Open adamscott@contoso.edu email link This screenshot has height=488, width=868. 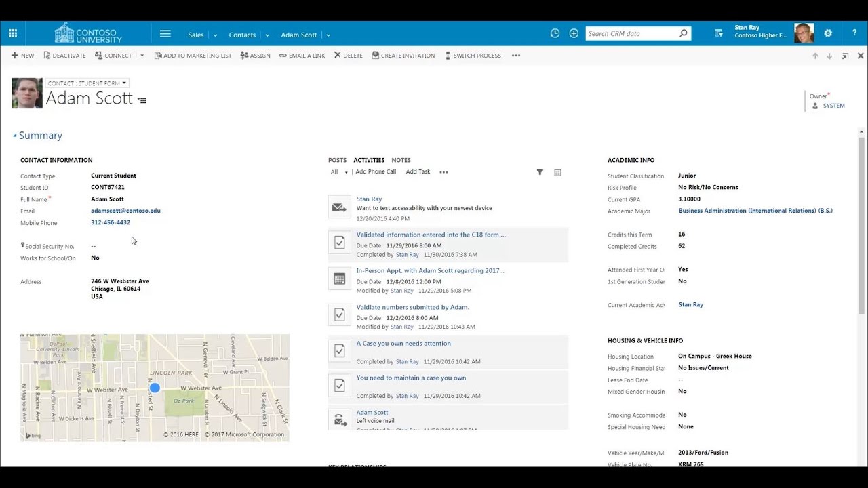[x=125, y=211]
